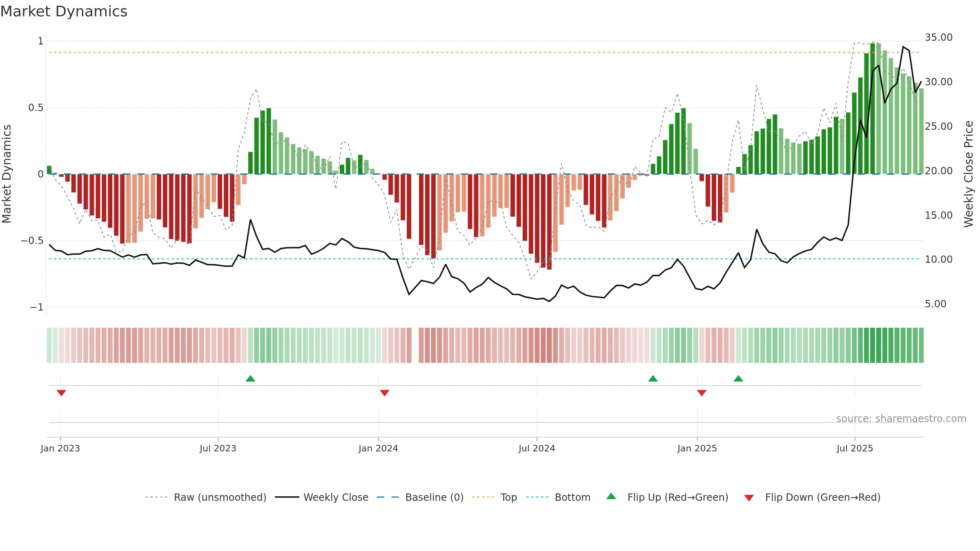Click the deepest red bar near Jul 2024

[x=549, y=222]
